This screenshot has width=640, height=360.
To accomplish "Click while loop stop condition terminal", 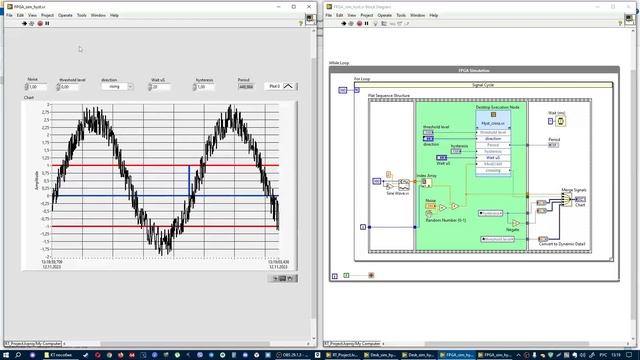I will (x=371, y=276).
